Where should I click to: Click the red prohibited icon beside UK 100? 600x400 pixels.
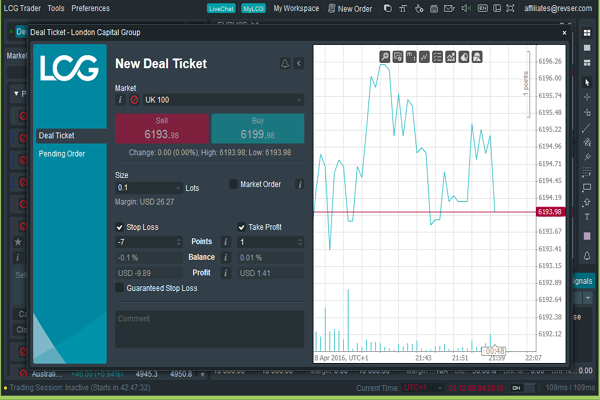pos(134,100)
